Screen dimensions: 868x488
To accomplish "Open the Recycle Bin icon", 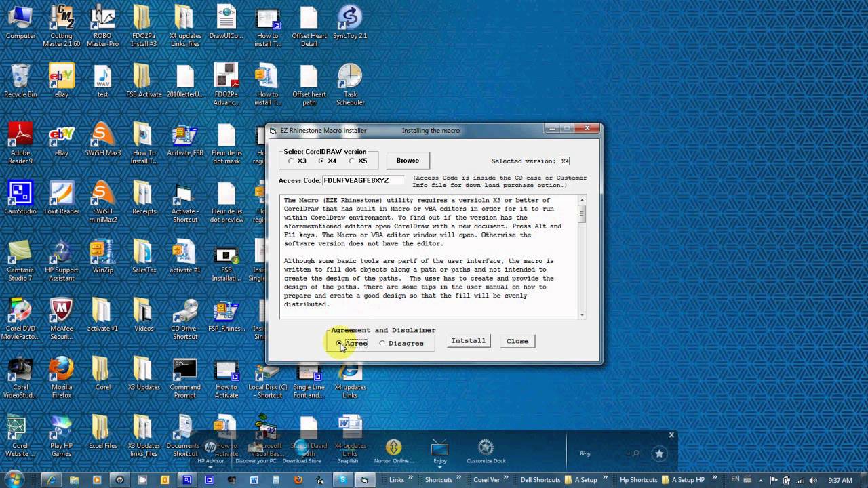I will click(x=20, y=81).
